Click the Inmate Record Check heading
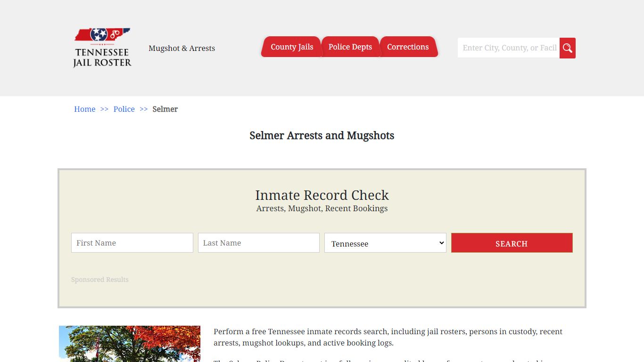This screenshot has width=644, height=362. [x=322, y=195]
